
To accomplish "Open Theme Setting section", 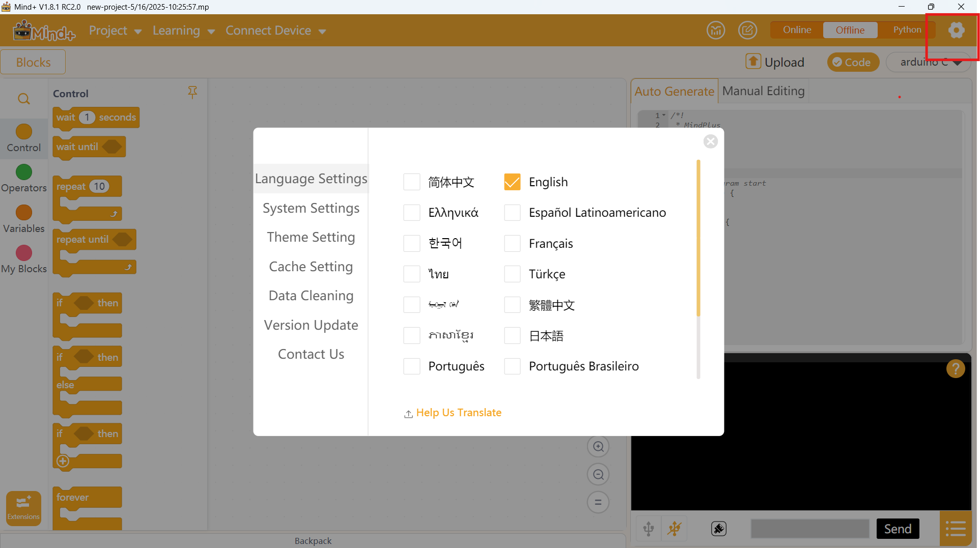I will pos(311,237).
